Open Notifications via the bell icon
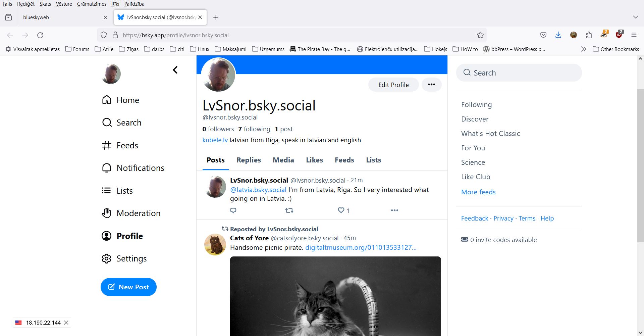Screen dimensions: 644x336 pyautogui.click(x=106, y=168)
